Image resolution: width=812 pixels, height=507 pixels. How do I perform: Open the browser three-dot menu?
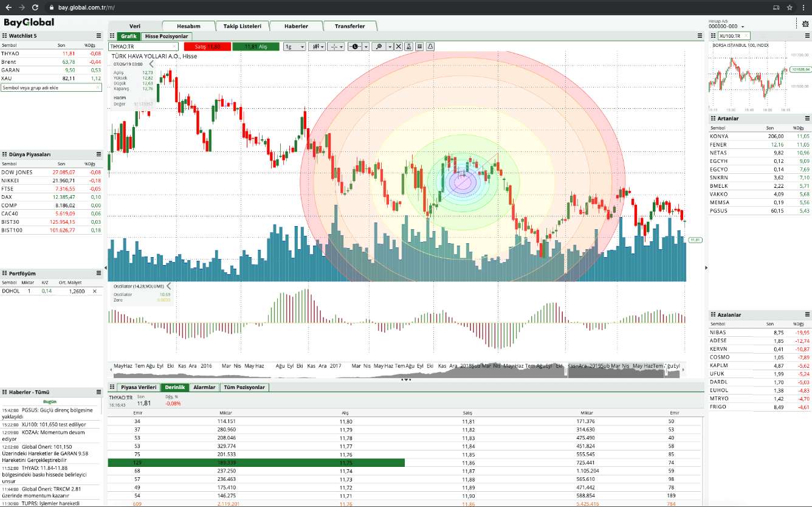804,7
